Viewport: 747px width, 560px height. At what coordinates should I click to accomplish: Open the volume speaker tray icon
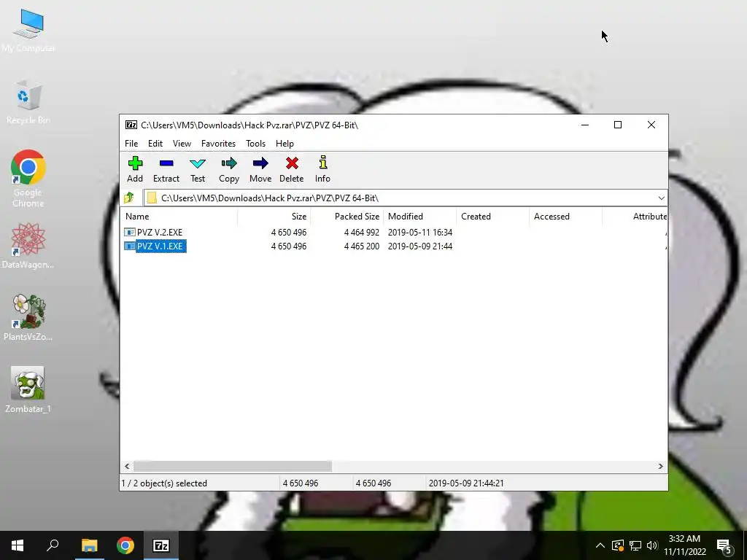coord(652,545)
